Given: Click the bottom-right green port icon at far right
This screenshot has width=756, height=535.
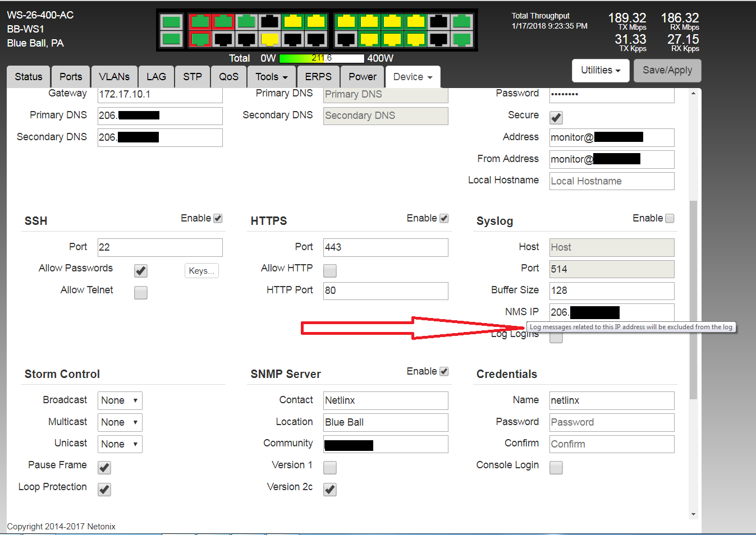Looking at the screenshot, I should click(462, 39).
